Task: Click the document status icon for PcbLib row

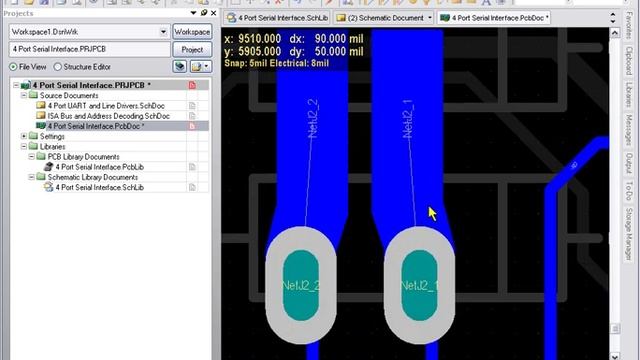Action: coord(192,167)
